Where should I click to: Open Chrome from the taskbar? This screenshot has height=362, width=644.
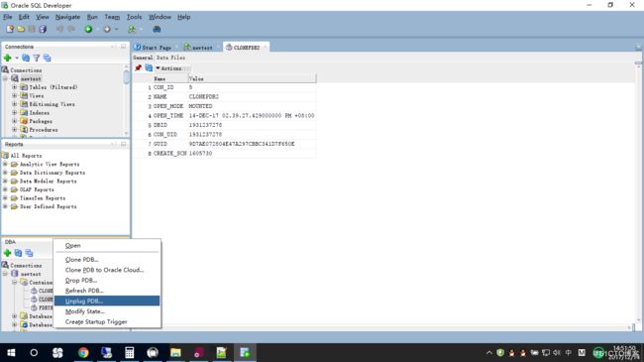[83, 352]
